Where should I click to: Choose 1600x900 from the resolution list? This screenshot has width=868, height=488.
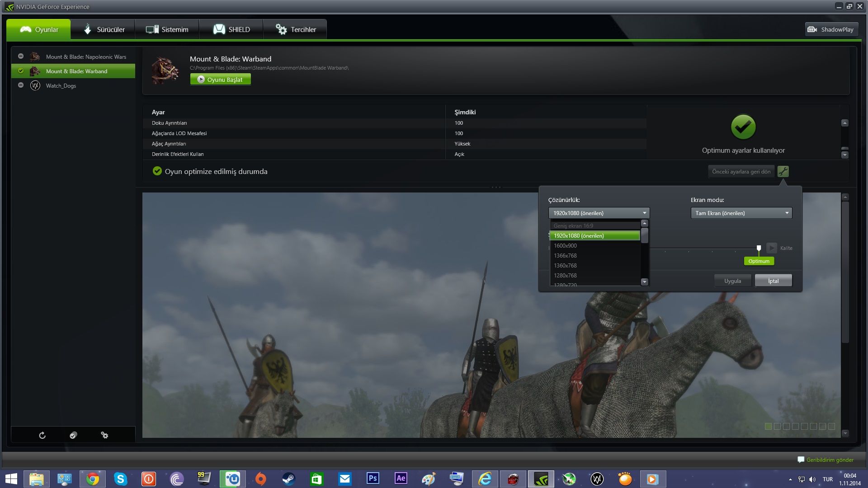point(566,246)
